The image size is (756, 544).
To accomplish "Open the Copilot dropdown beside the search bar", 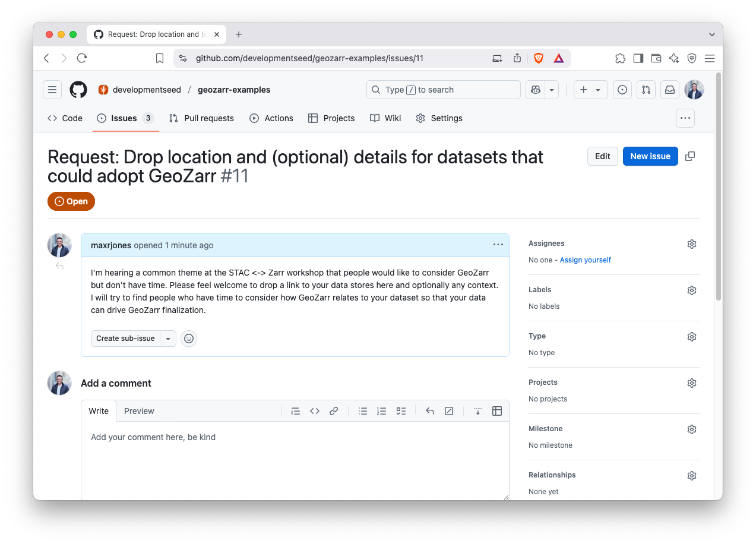I will click(551, 90).
